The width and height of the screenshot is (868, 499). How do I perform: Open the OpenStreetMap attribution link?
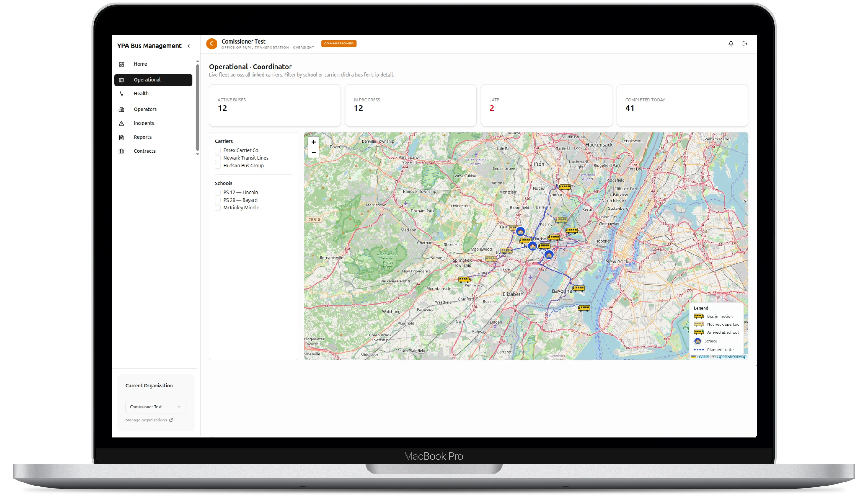click(x=731, y=357)
